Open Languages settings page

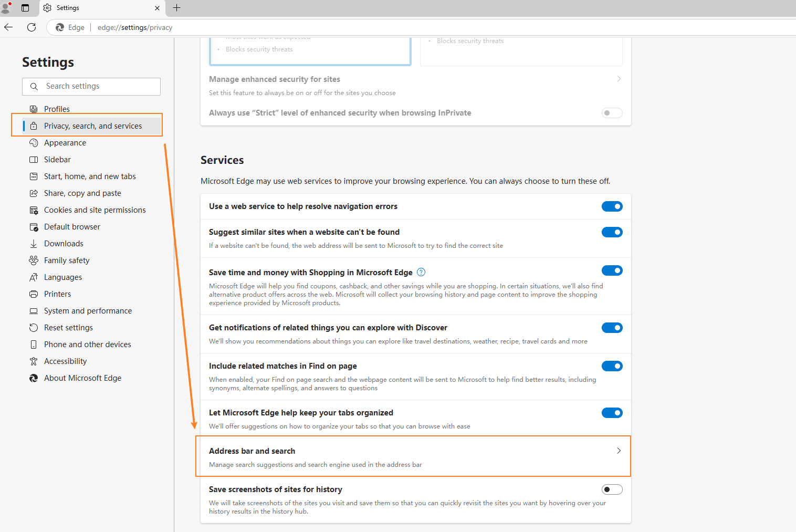[x=63, y=277]
